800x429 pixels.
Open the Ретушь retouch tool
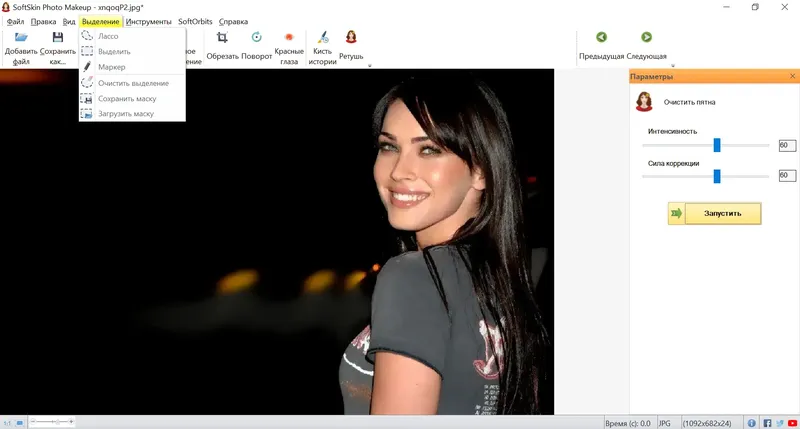click(351, 46)
